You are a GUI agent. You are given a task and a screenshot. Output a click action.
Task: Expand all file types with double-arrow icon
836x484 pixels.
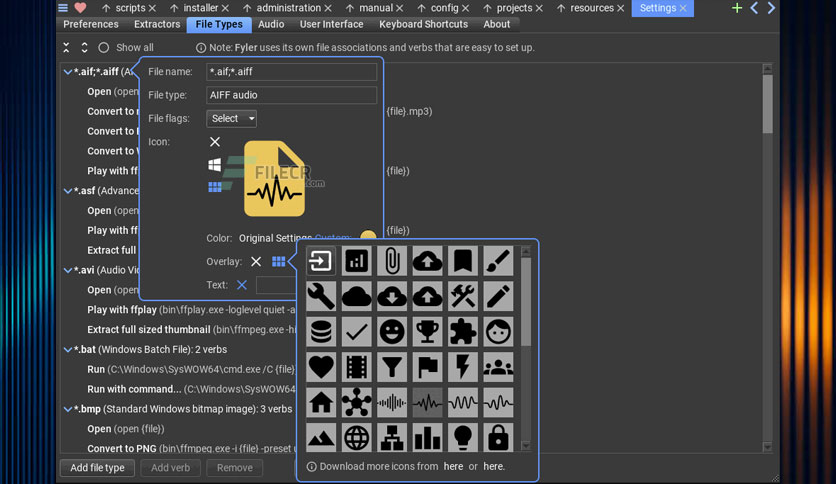84,47
